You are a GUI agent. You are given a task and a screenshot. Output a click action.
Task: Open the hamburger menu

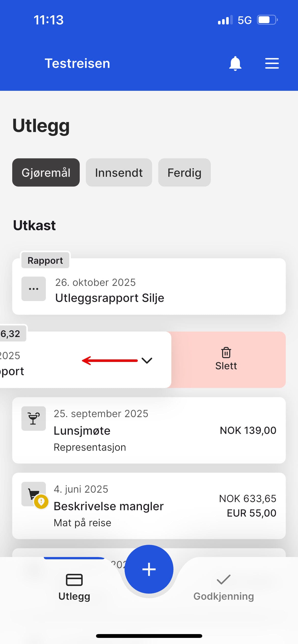click(272, 63)
